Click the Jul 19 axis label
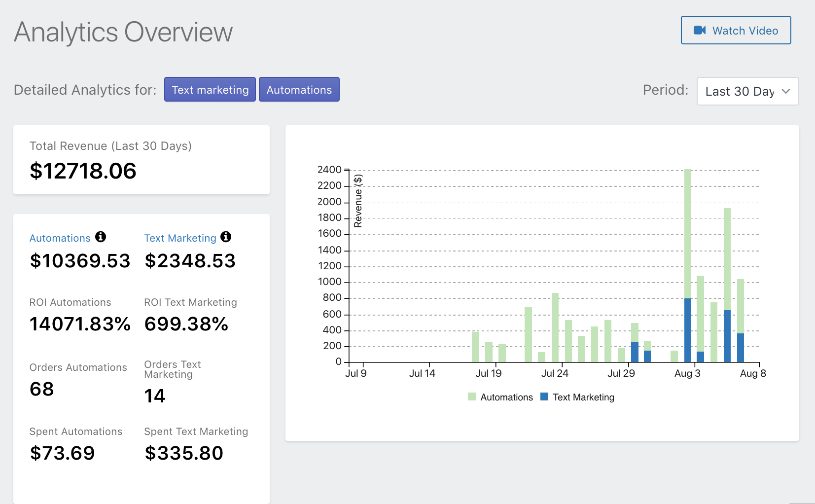The image size is (815, 504). 488,373
